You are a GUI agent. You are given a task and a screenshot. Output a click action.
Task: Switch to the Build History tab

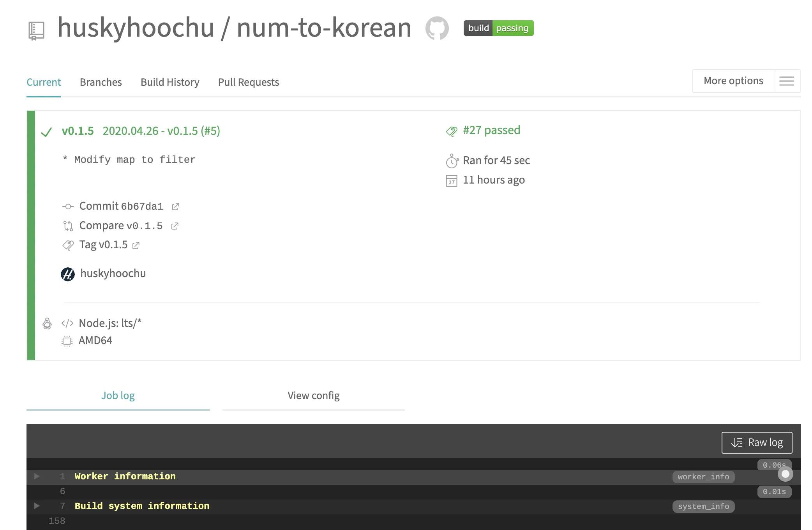coord(170,82)
